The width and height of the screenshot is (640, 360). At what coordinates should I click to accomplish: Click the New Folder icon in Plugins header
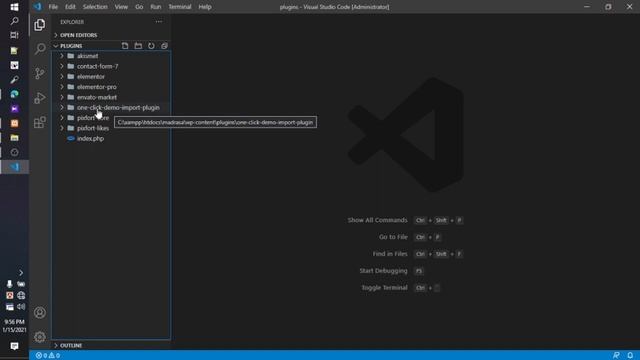[x=138, y=46]
